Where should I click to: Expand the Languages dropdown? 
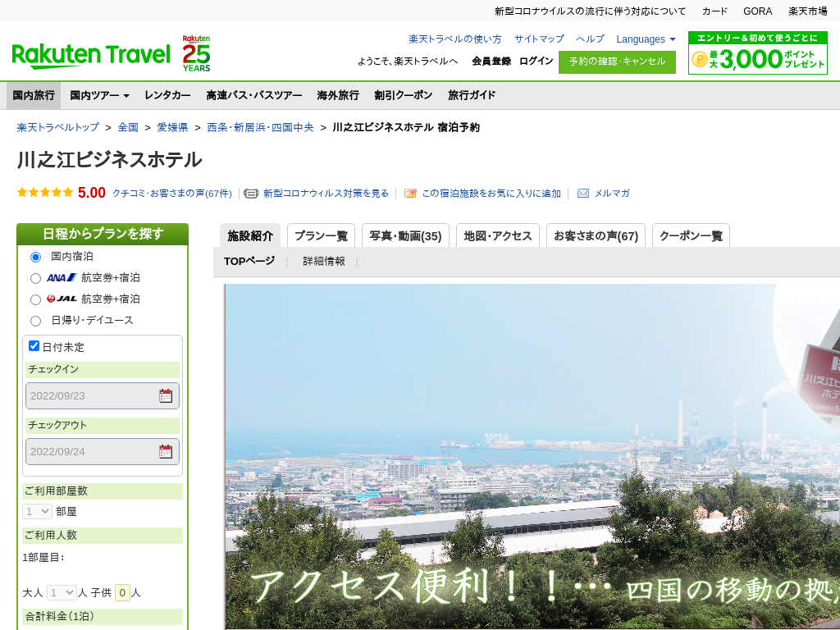(x=646, y=39)
